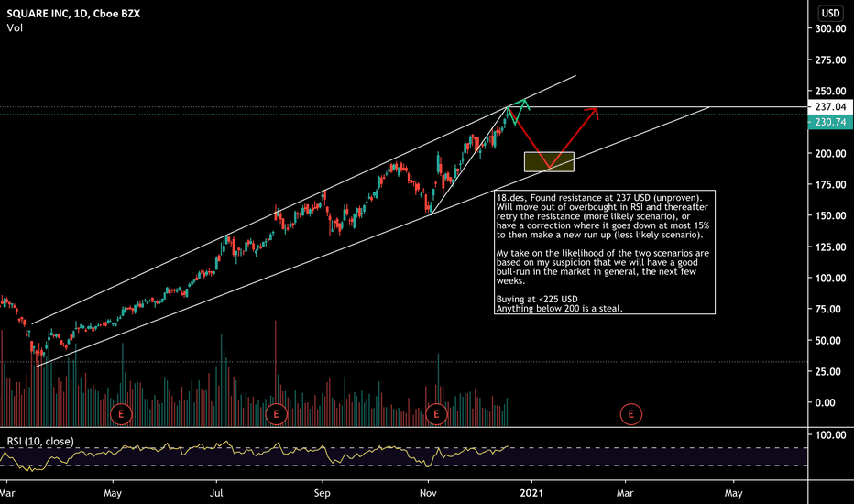The height and width of the screenshot is (504, 854).
Task: Click the Sep date axis label
Action: click(322, 493)
